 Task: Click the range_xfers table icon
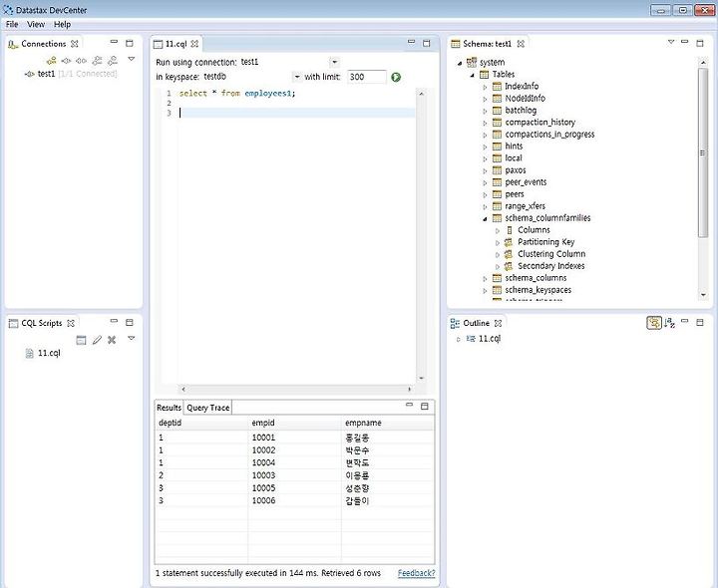(497, 206)
